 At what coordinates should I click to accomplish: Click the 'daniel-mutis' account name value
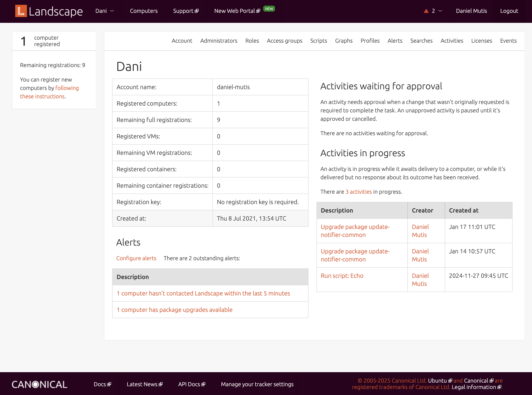pyautogui.click(x=233, y=87)
